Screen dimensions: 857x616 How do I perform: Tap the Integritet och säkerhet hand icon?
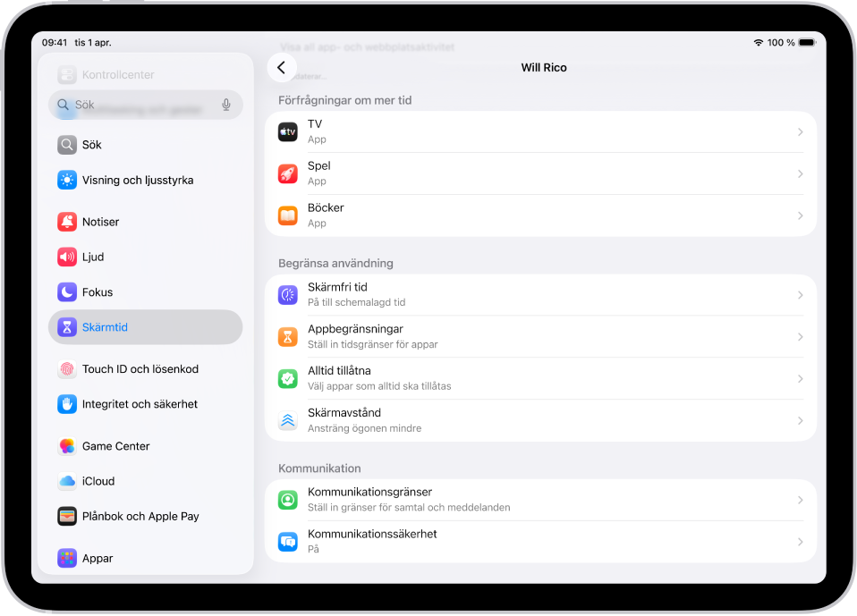click(67, 404)
